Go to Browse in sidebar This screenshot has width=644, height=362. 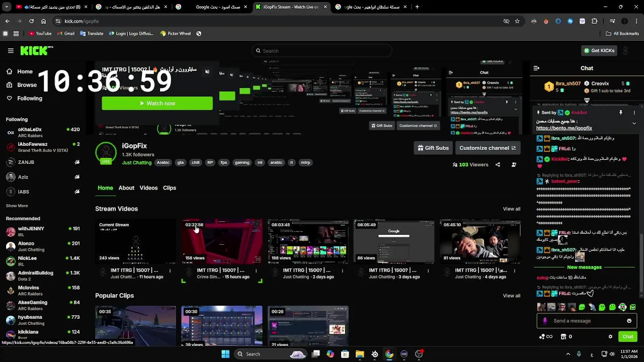(x=22, y=85)
